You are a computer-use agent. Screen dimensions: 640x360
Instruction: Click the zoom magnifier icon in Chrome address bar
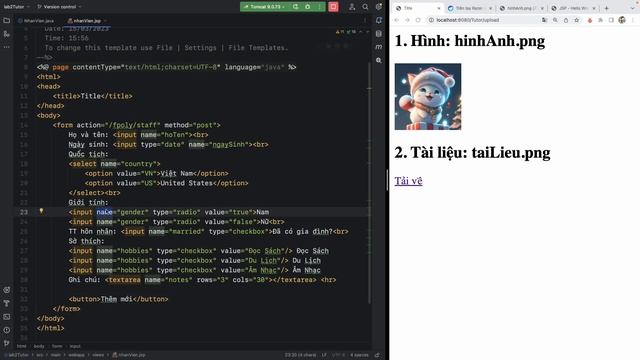pos(555,20)
